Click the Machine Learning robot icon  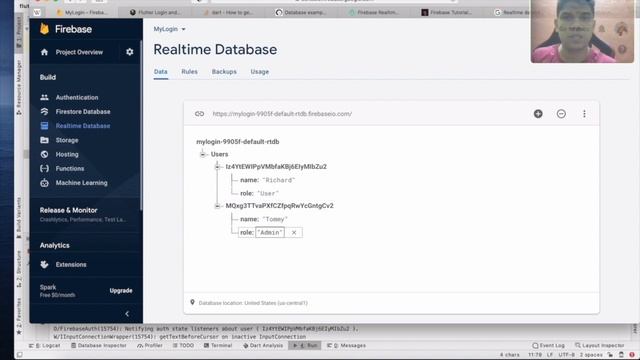point(44,183)
